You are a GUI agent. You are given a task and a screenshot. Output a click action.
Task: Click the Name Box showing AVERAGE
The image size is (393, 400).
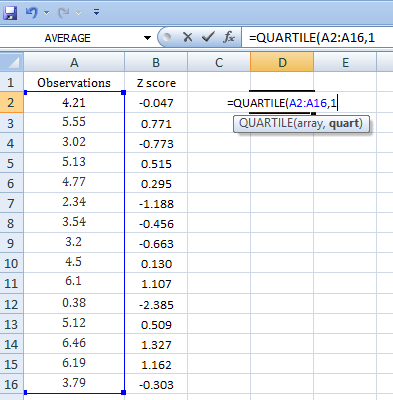(x=68, y=38)
